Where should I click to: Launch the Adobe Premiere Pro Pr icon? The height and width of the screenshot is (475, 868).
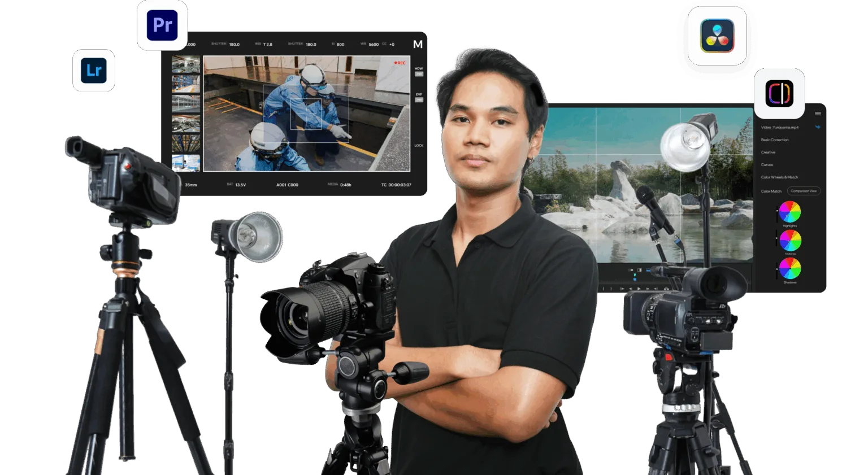(162, 25)
